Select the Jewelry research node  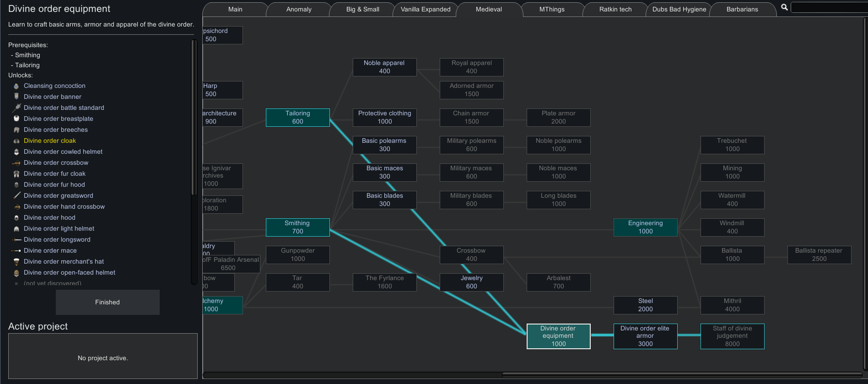(x=472, y=282)
